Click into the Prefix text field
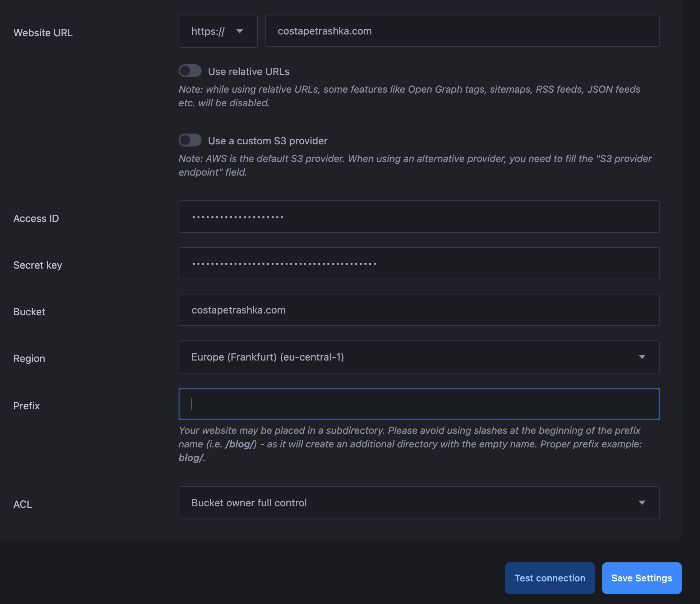This screenshot has height=604, width=700. [x=419, y=404]
